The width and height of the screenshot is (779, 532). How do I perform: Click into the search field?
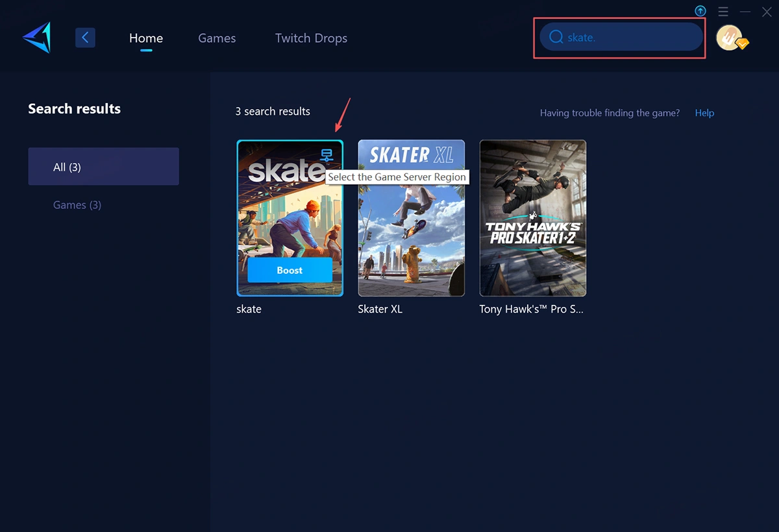pyautogui.click(x=630, y=38)
